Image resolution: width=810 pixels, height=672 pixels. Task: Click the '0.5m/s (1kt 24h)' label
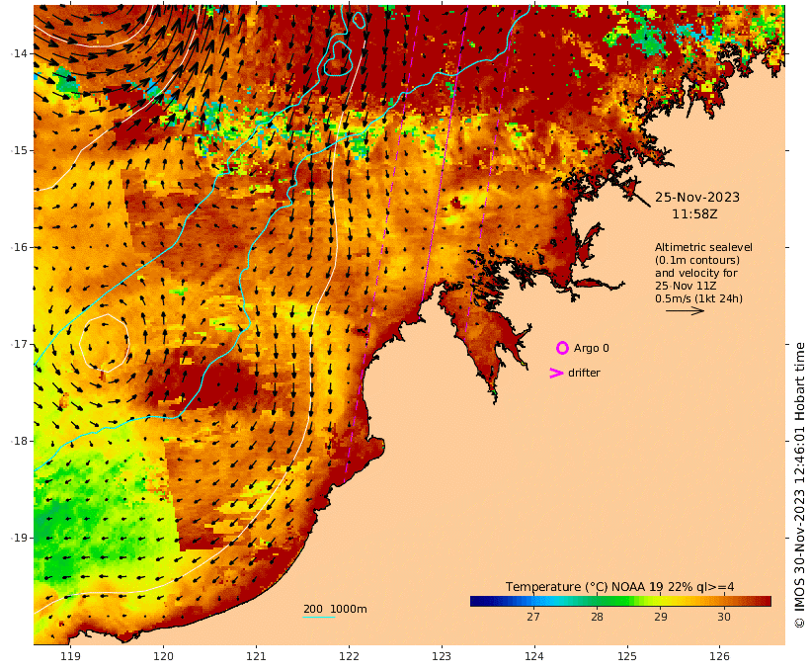click(x=698, y=298)
